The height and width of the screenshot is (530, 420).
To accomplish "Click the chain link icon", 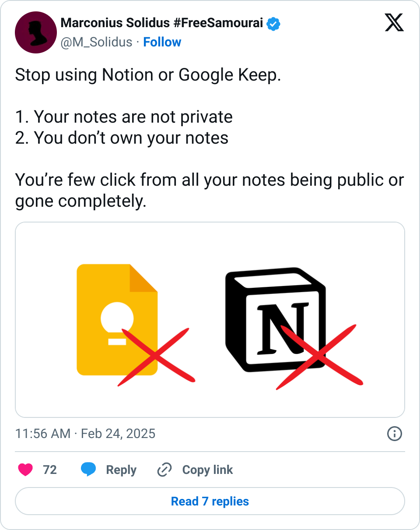I will pyautogui.click(x=164, y=470).
